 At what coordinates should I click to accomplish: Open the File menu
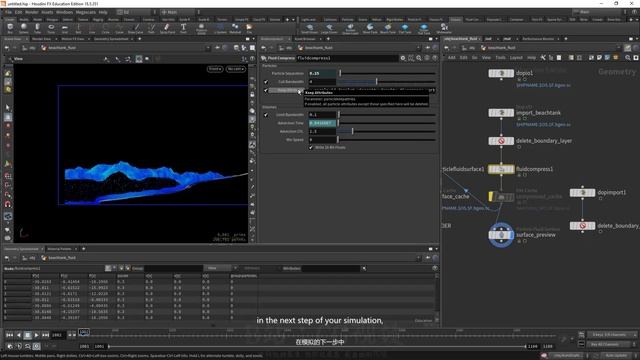(8, 12)
